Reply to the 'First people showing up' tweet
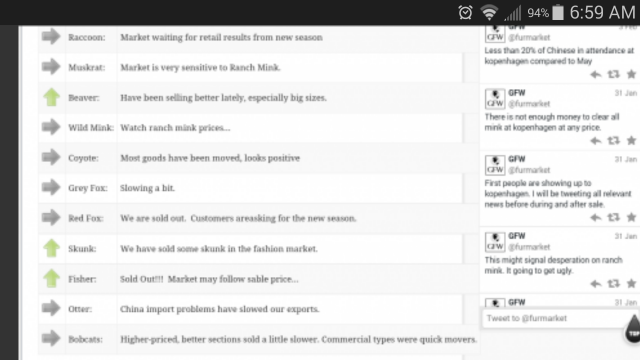The image size is (640, 360). (596, 218)
